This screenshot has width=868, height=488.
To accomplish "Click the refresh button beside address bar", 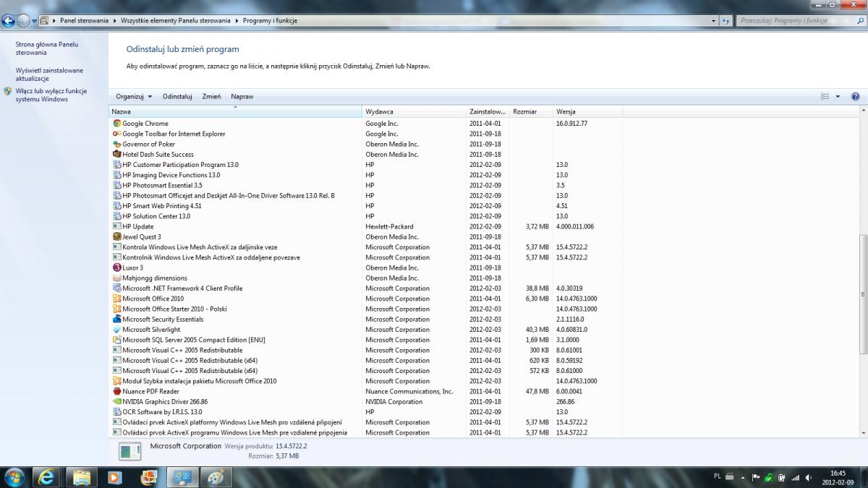I will pyautogui.click(x=726, y=21).
